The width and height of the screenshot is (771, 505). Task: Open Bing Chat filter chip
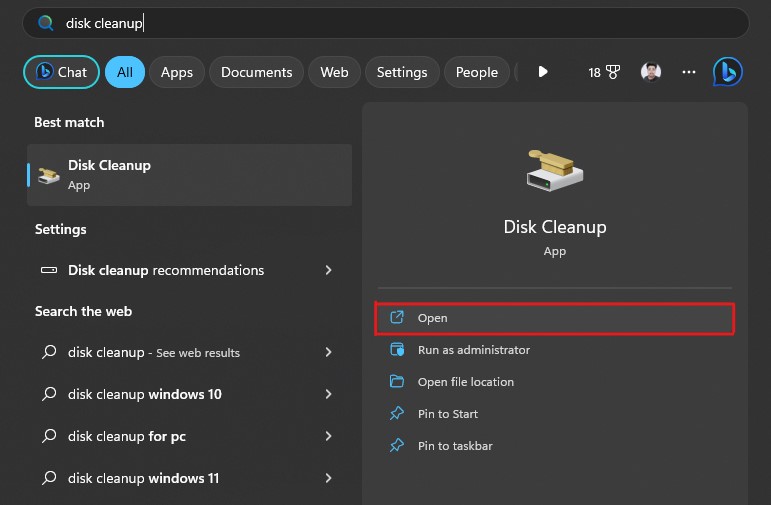(x=61, y=72)
